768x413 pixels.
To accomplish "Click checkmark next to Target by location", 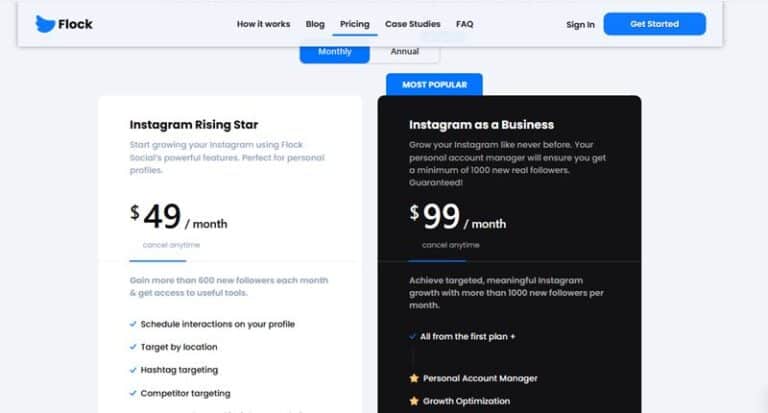I will click(133, 347).
